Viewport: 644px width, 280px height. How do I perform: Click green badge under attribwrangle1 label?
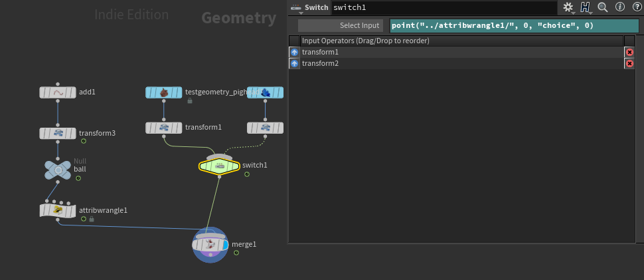[x=84, y=219]
